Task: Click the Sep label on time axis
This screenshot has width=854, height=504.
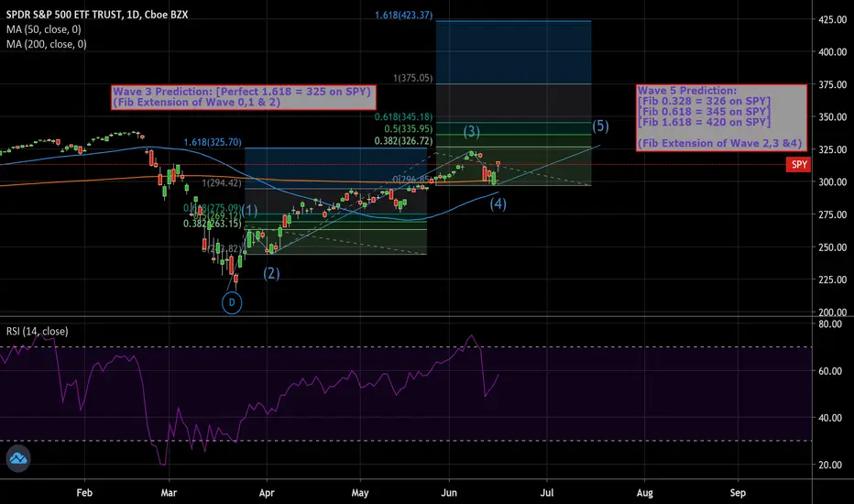Action: [738, 493]
